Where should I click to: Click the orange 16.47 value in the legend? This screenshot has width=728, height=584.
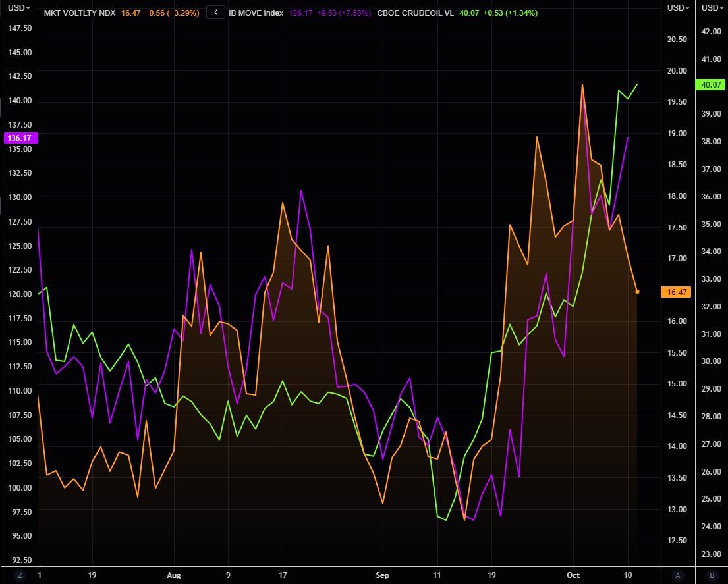coord(130,13)
